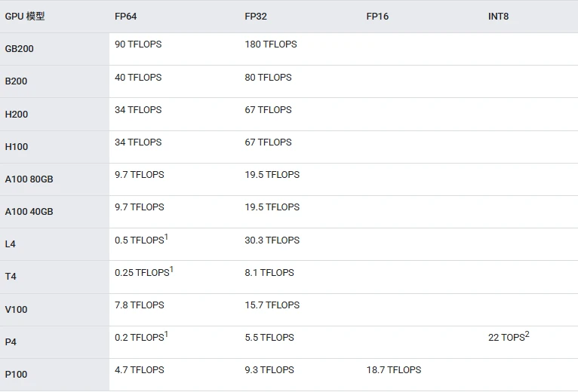Click the P100 row label

[x=16, y=375]
